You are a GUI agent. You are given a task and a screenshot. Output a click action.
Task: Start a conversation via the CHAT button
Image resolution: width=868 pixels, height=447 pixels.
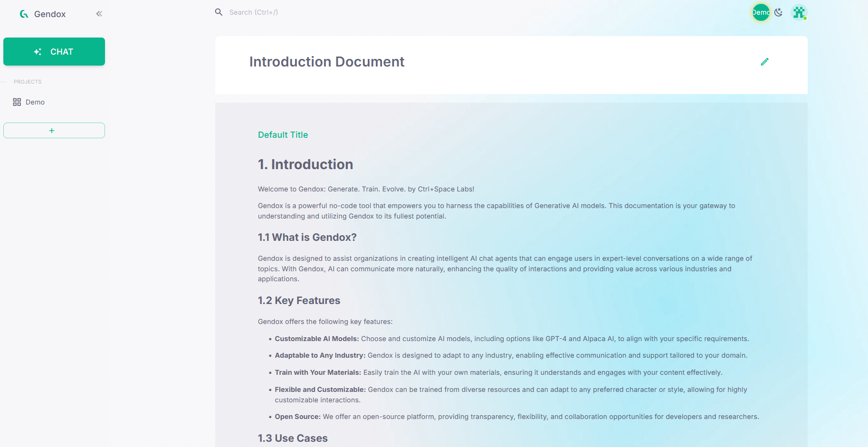click(54, 51)
